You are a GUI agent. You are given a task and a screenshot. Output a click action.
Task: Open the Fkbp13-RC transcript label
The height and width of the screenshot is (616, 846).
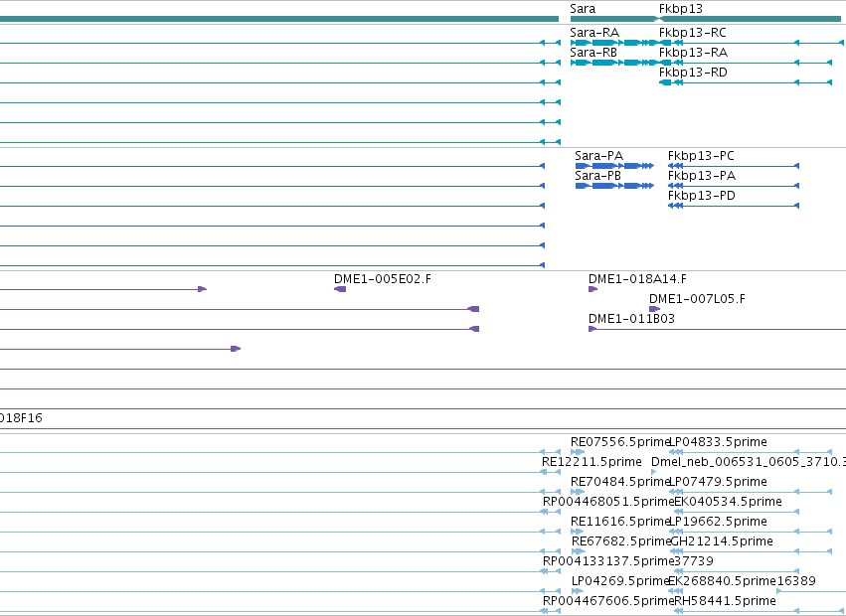[693, 33]
